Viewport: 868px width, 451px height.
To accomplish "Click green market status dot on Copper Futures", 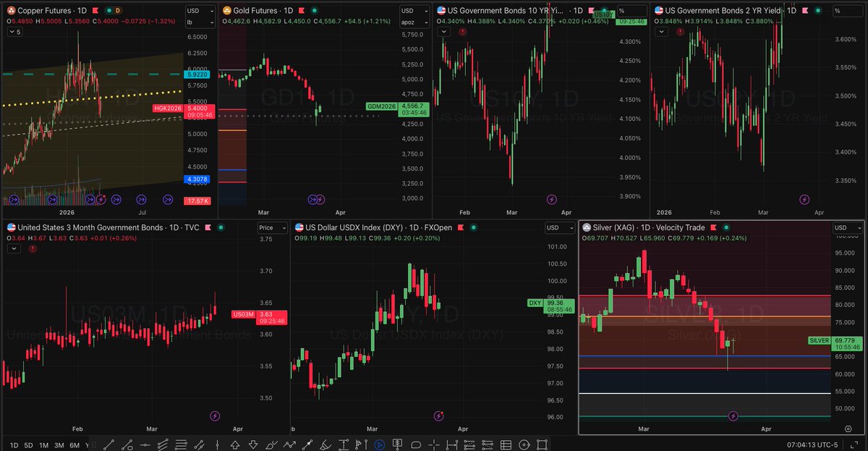I will pyautogui.click(x=109, y=11).
